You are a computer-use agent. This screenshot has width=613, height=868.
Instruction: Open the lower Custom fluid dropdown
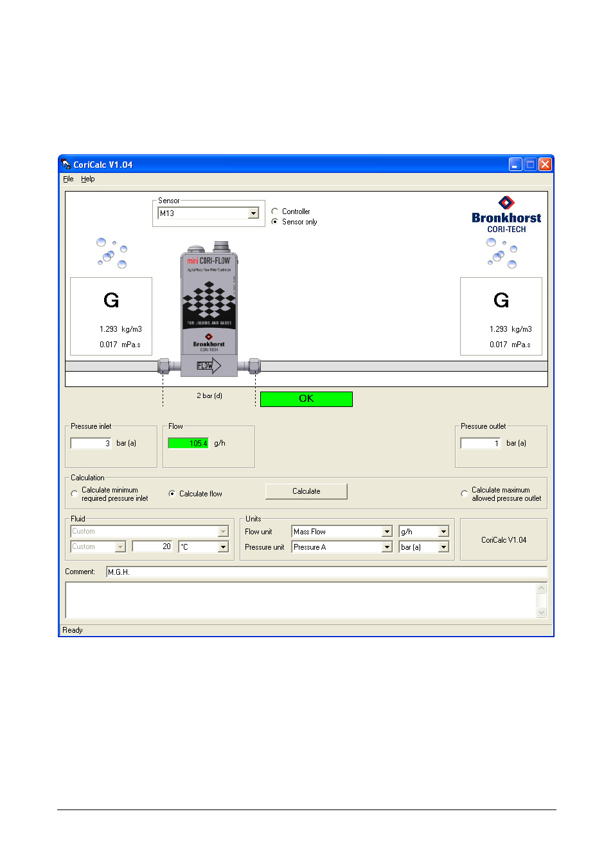click(x=120, y=547)
